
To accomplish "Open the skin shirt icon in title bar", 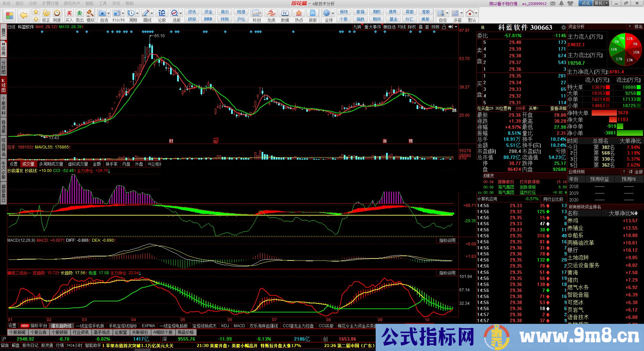I will (571, 3).
